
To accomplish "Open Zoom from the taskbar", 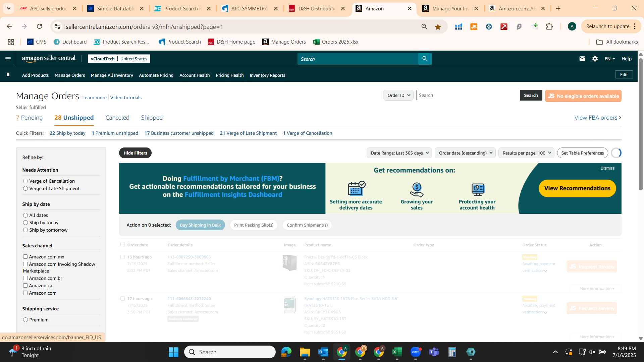I will (416, 352).
